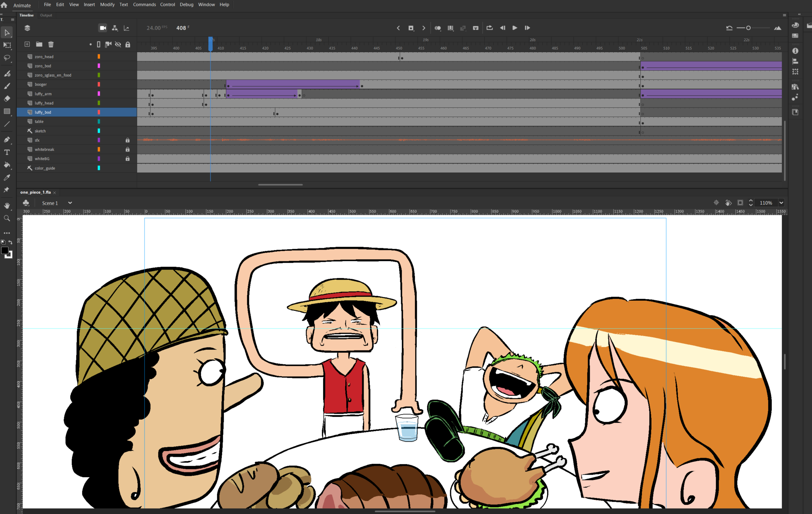The width and height of the screenshot is (812, 514).
Task: Toggle Loop playback
Action: click(x=490, y=28)
